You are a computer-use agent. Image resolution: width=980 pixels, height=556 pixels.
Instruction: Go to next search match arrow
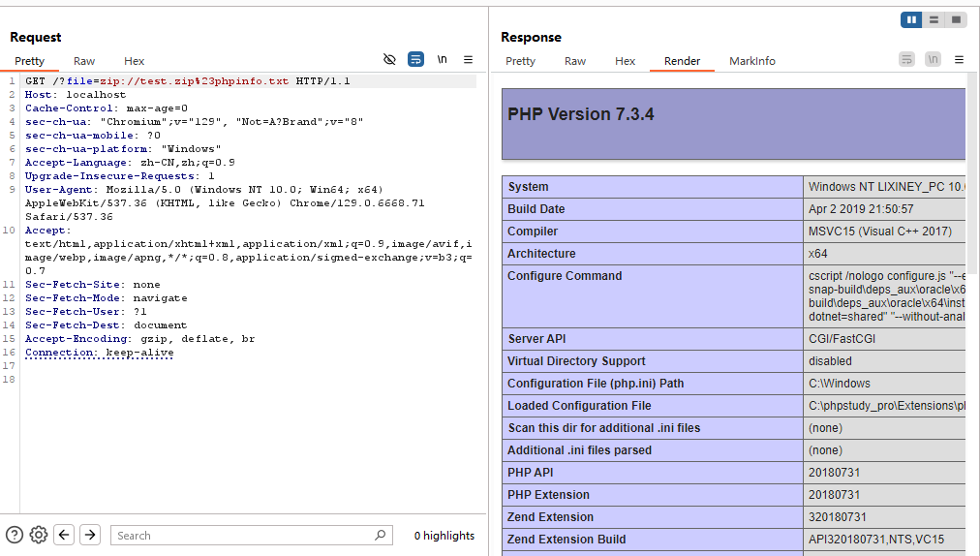coord(90,535)
